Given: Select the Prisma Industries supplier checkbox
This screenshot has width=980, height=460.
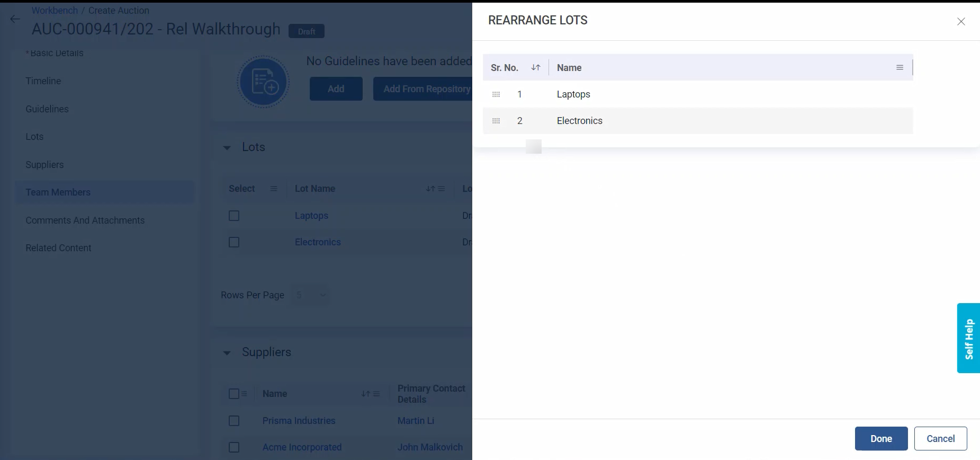Looking at the screenshot, I should pyautogui.click(x=234, y=421).
